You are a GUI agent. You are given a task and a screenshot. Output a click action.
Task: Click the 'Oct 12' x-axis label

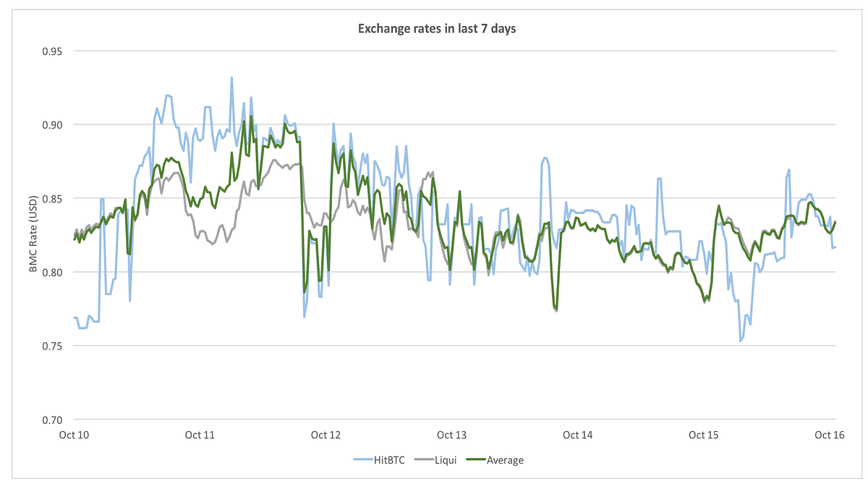(325, 435)
